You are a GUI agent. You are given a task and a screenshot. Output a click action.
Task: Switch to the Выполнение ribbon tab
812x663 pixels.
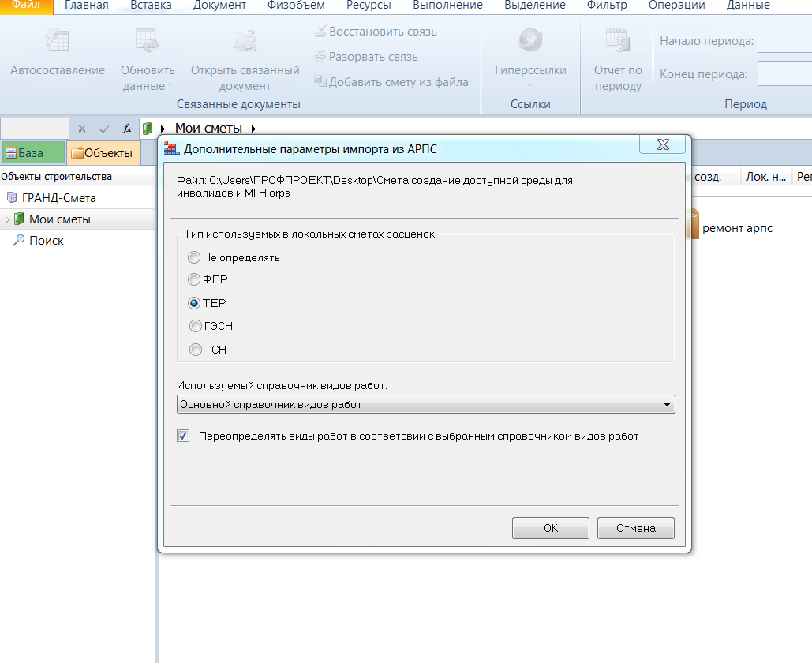(x=447, y=6)
